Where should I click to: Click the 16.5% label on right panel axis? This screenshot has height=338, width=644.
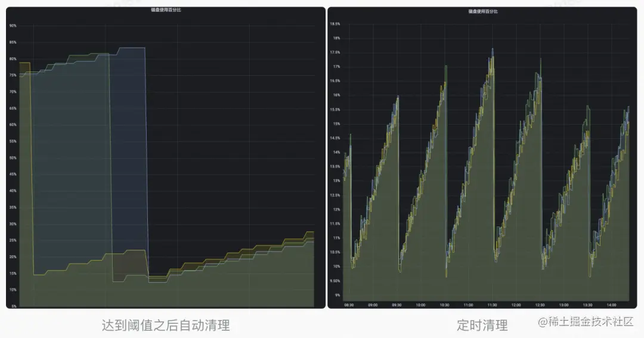[x=335, y=81]
